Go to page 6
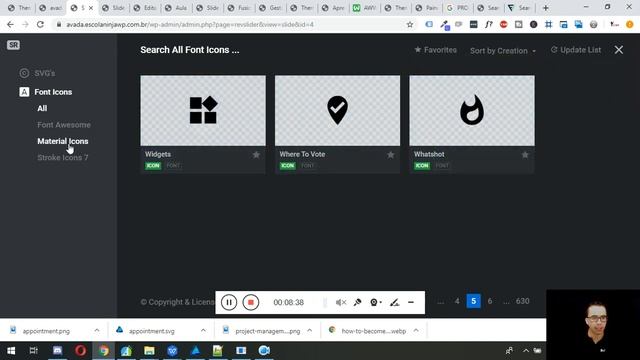Image resolution: width=640 pixels, height=360 pixels. coord(490,301)
